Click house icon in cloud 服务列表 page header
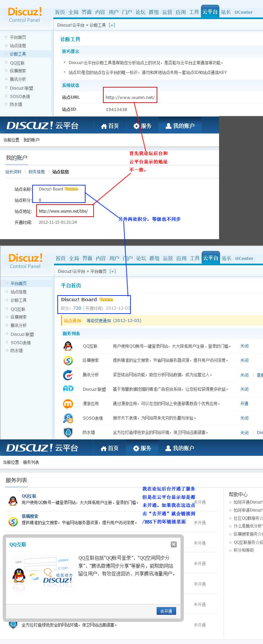Screen dimensions: 263x644 click(104, 448)
